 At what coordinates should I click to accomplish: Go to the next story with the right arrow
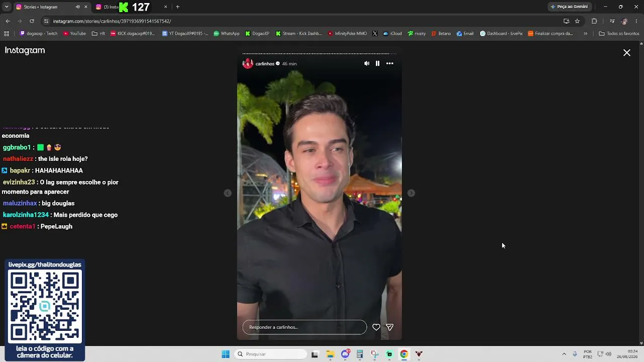(411, 193)
